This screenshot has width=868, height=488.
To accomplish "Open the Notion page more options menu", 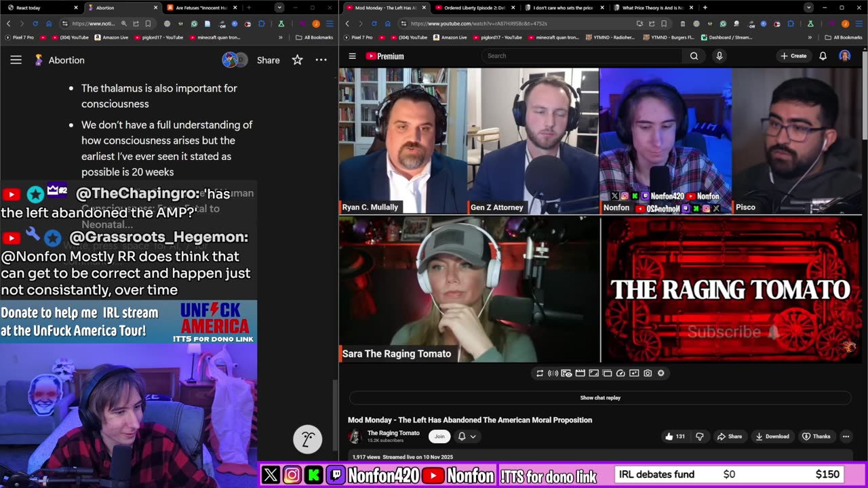I will point(321,60).
